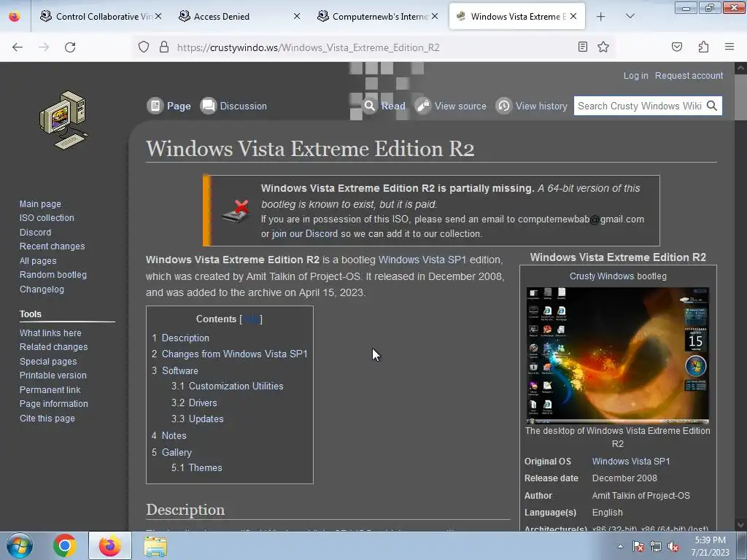747x560 pixels.
Task: Open All pages sidebar link
Action: 38,261
